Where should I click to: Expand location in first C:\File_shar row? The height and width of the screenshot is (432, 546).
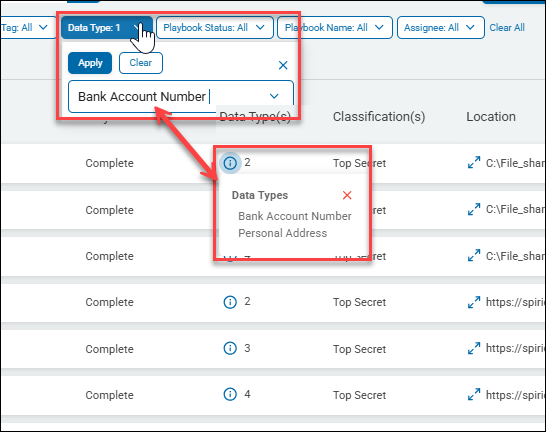[x=474, y=162]
